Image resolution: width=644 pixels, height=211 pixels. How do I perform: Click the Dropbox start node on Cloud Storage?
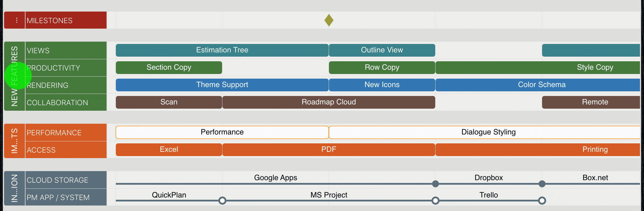click(x=435, y=184)
